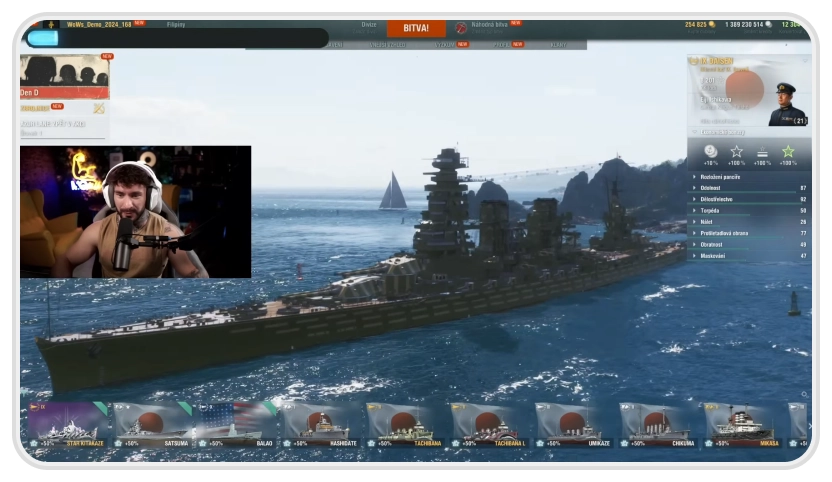
Task: Select the Tachibana L ship card
Action: pyautogui.click(x=490, y=425)
